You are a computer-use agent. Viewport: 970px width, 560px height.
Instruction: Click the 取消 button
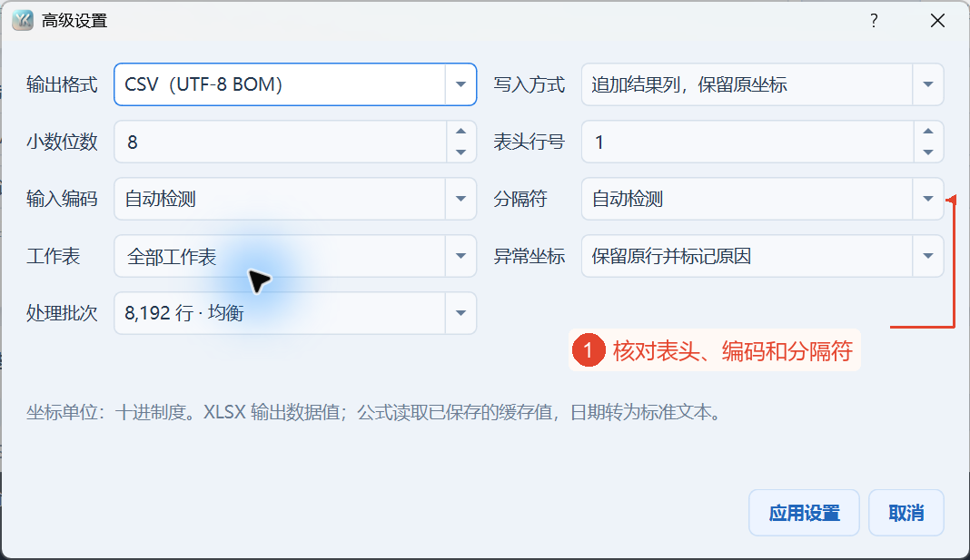tap(906, 513)
